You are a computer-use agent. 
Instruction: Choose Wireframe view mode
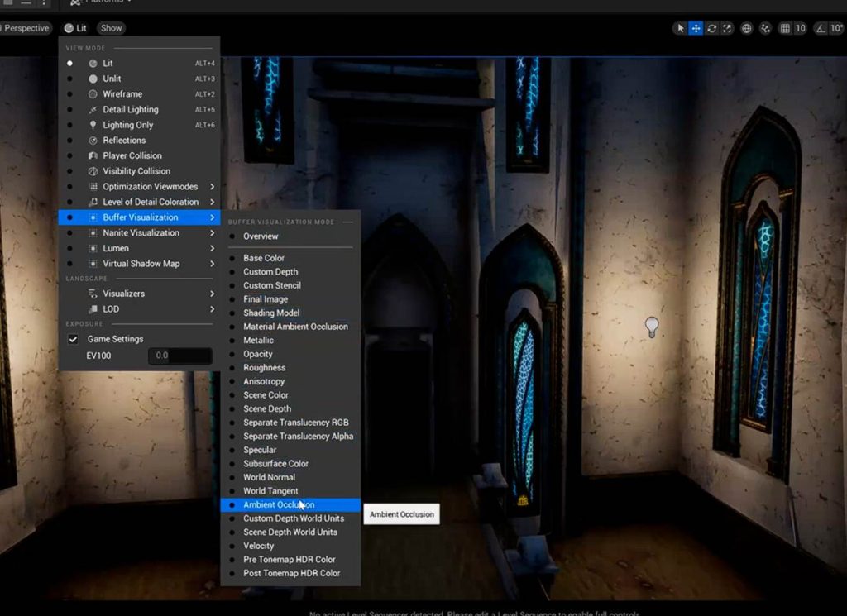(x=122, y=94)
